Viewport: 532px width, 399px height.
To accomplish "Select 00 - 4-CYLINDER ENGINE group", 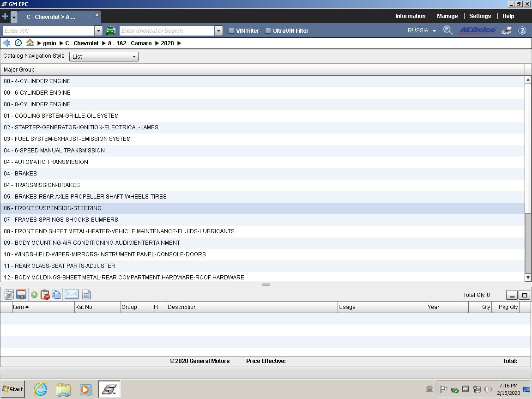I will point(262,81).
